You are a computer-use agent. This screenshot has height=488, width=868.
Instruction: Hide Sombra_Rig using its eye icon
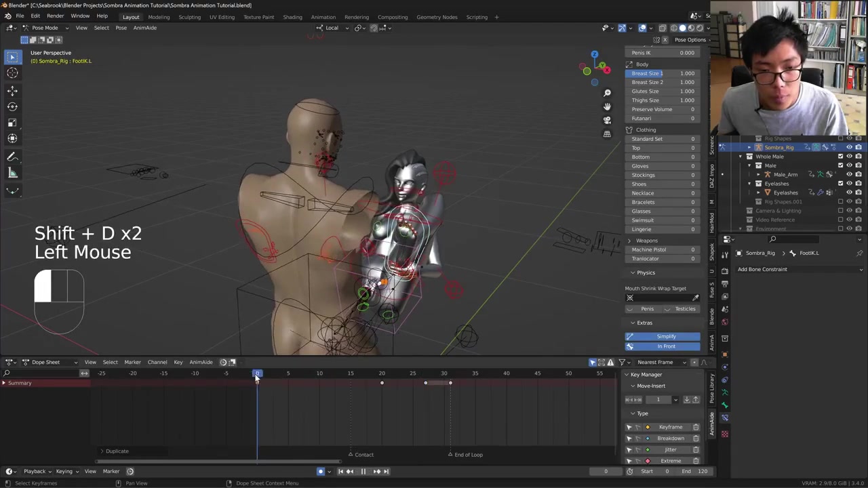click(x=849, y=147)
